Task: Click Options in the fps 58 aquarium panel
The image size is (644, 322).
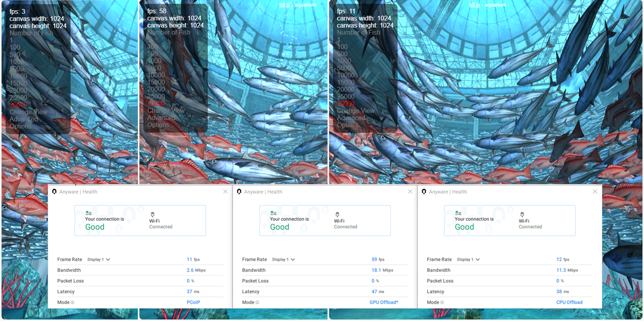Action: click(x=158, y=125)
